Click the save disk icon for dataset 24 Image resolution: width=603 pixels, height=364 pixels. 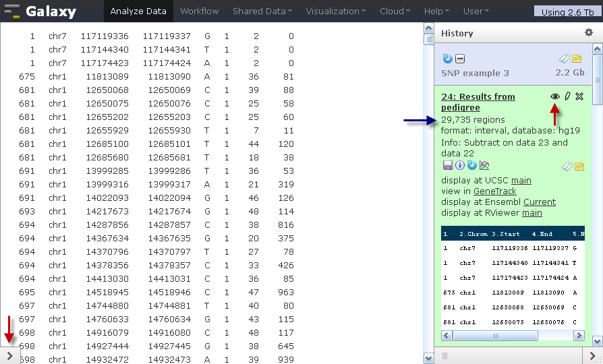448,165
